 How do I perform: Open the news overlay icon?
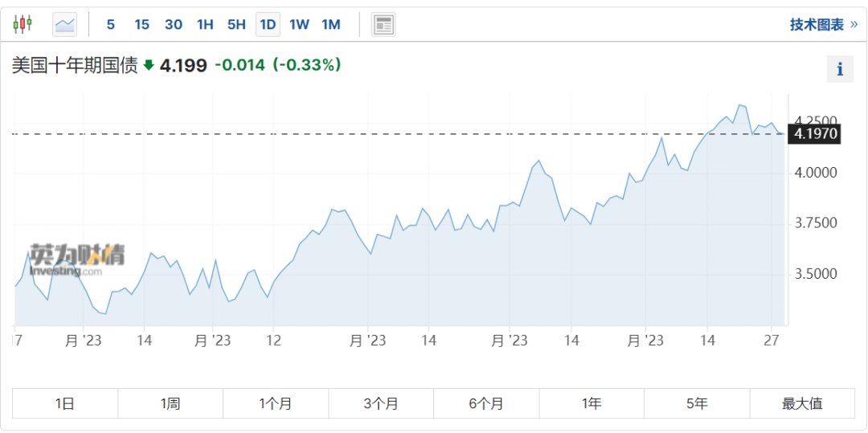[383, 24]
